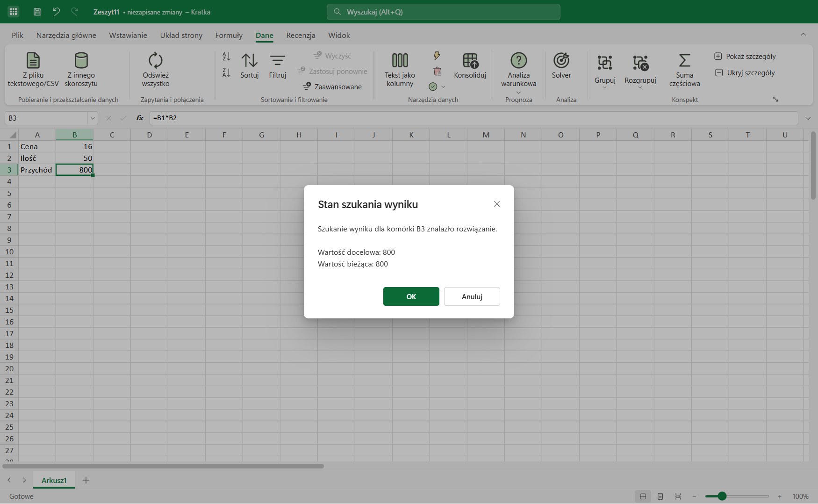Click the search box Wyszukaj

coord(444,12)
